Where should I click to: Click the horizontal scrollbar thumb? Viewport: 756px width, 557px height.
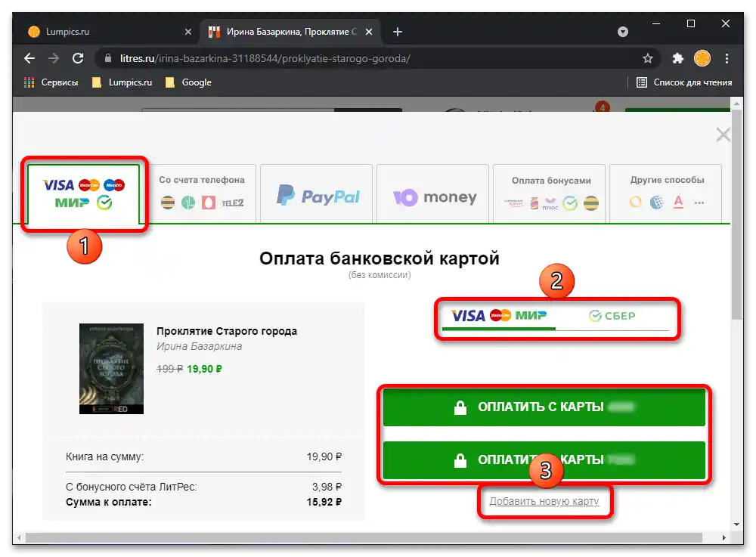pyautogui.click(x=364, y=537)
